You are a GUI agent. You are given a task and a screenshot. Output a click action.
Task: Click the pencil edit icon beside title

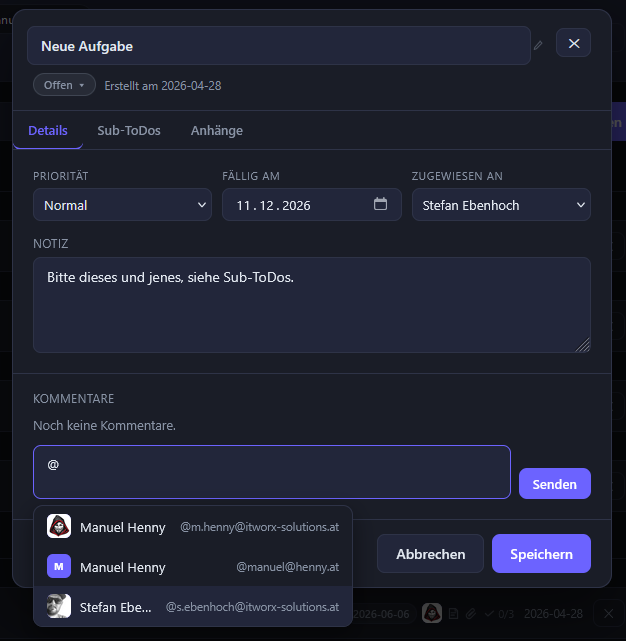click(x=538, y=45)
